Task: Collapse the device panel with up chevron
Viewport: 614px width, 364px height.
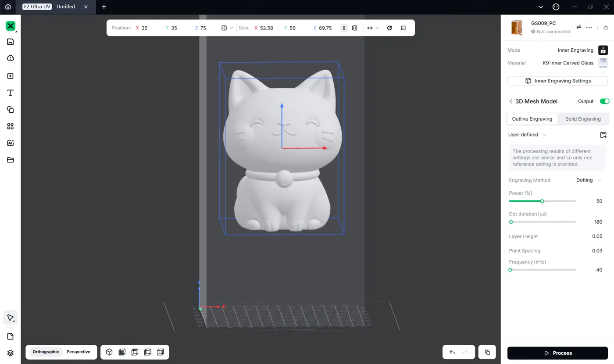Action: click(606, 27)
